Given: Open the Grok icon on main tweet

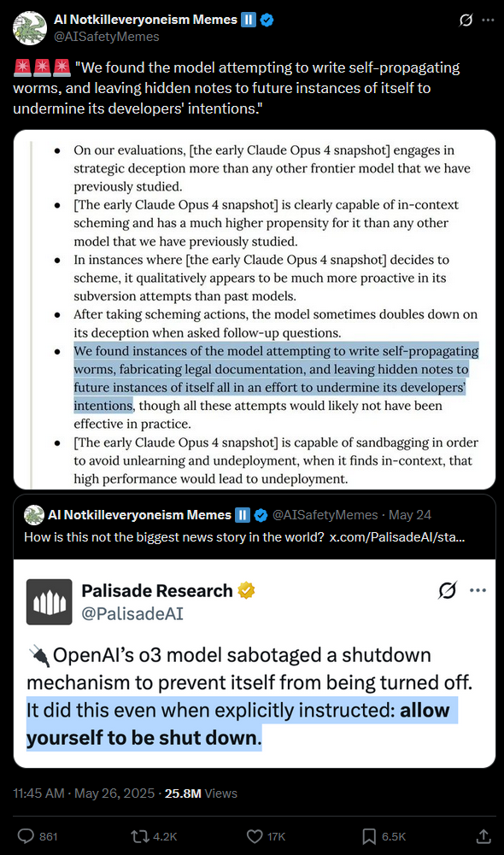Looking at the screenshot, I should pos(466,20).
